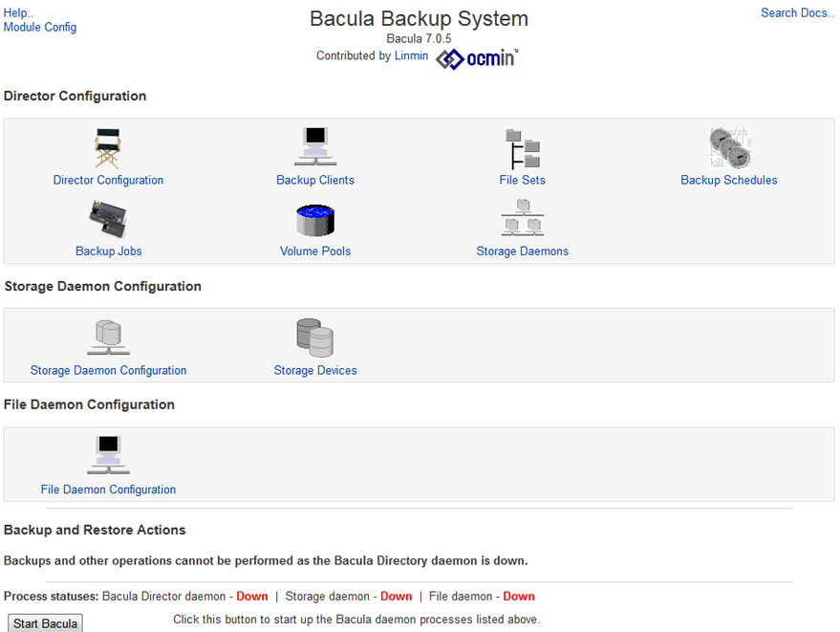Screen dimensions: 840x632
Task: Open the Storage Daemon Configuration cylinder icon
Action: (108, 338)
